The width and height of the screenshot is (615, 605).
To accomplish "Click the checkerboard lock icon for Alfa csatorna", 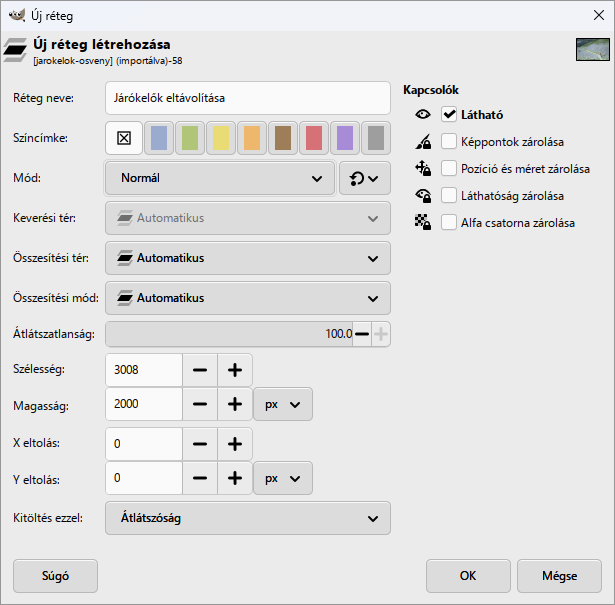I will (423, 223).
